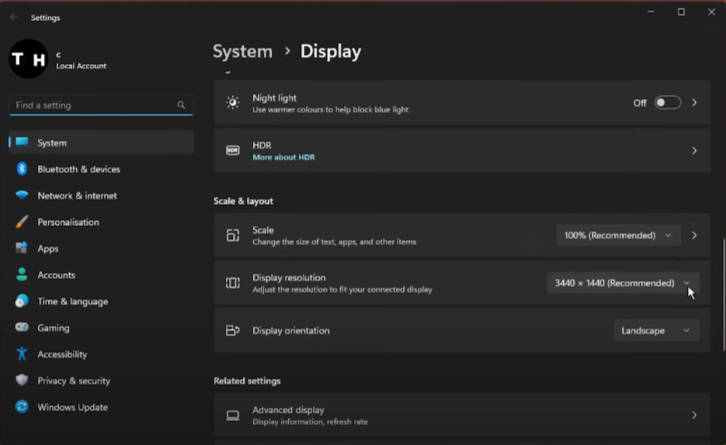Click the search magnifier icon
The image size is (726, 445).
(181, 105)
